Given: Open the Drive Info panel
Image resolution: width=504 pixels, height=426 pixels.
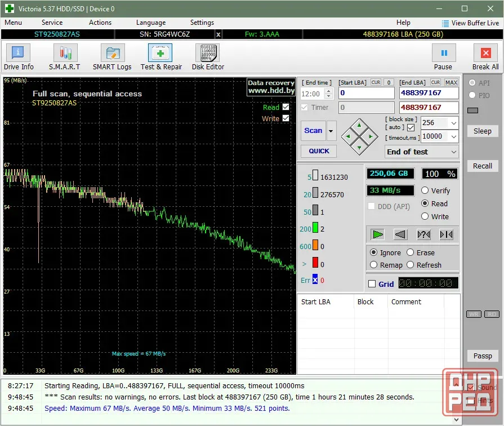Looking at the screenshot, I should (x=18, y=57).
